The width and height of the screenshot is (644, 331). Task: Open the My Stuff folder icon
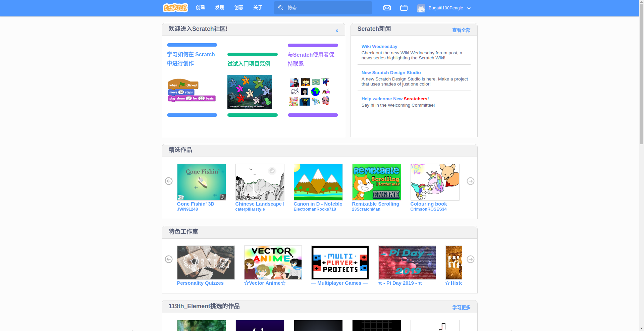point(404,8)
